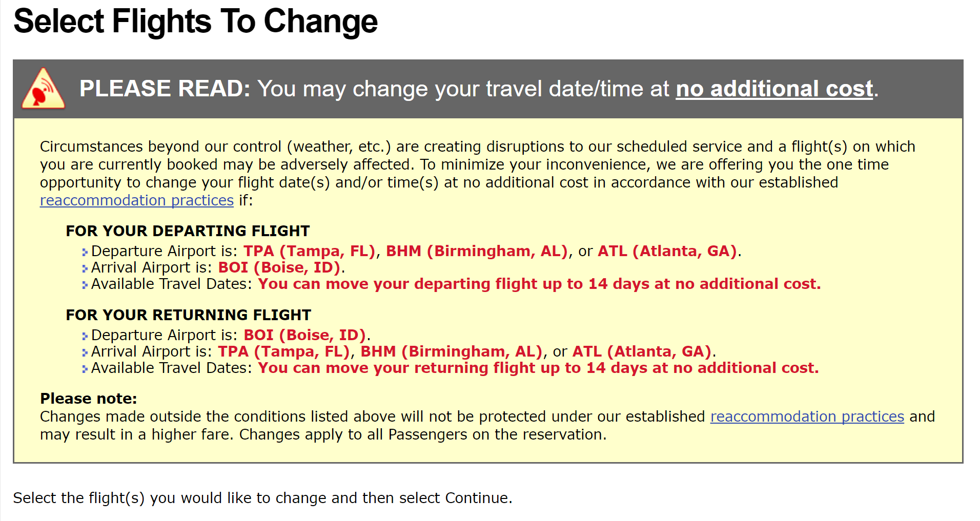This screenshot has width=980, height=521.
Task: Click bullet arrow beside departing flight's Departure Airport
Action: point(85,252)
